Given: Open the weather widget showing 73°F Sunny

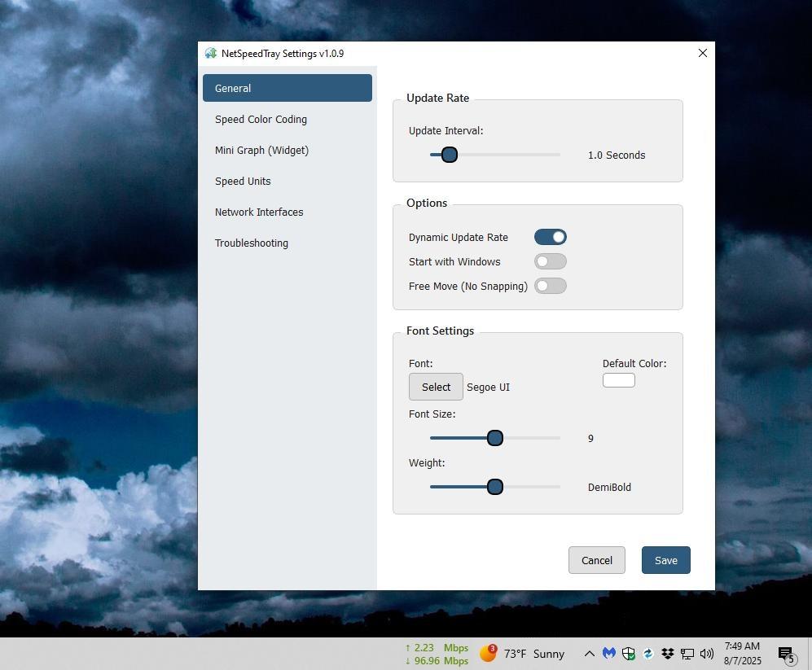Looking at the screenshot, I should [x=523, y=653].
